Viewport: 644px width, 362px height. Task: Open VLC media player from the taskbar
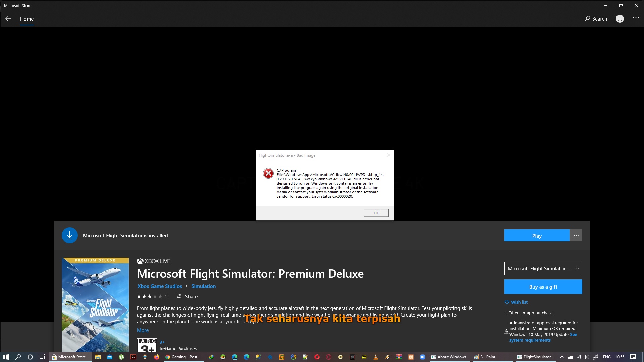pos(375,357)
